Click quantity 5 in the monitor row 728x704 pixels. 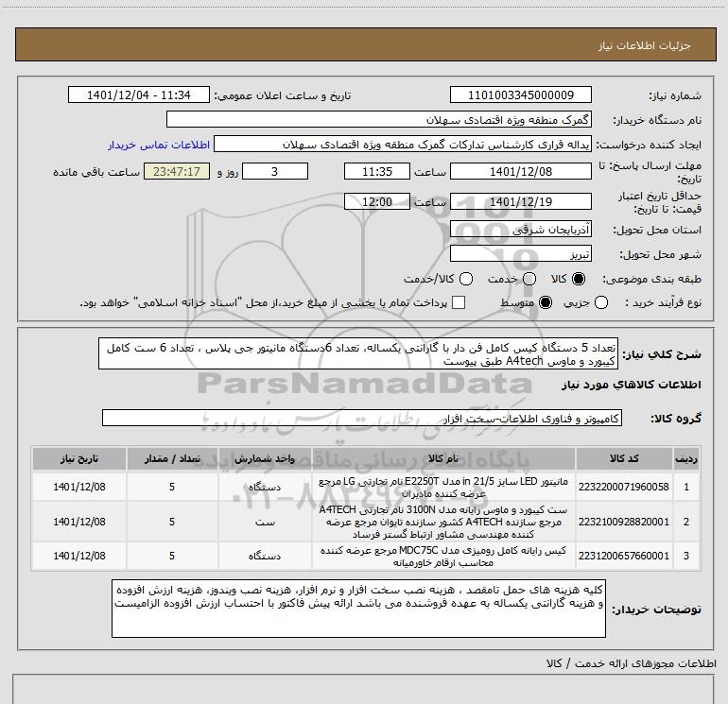coord(172,487)
